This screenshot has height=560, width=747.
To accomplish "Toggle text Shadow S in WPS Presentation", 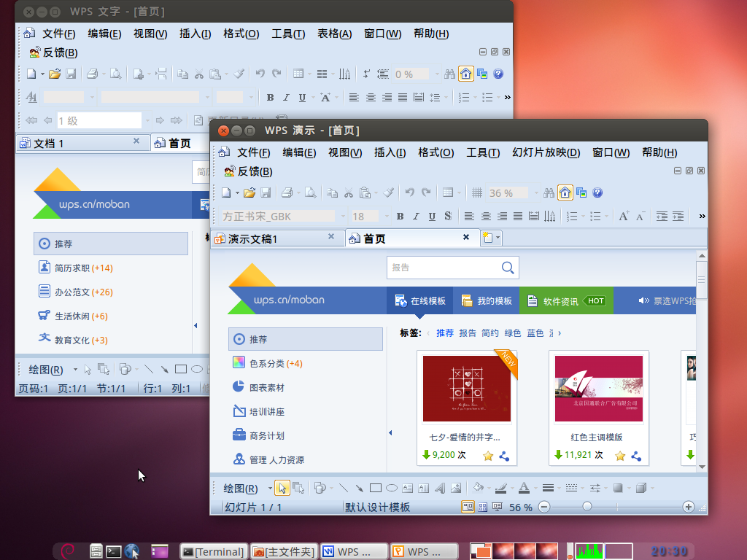I will point(448,216).
